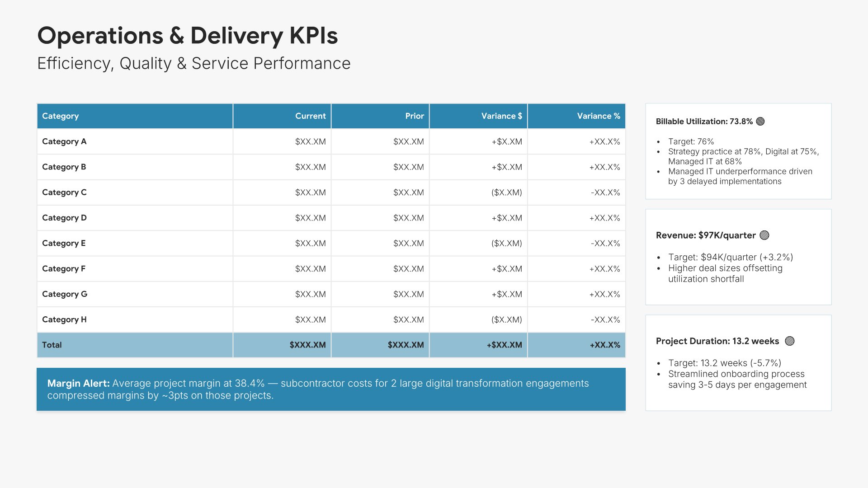The height and width of the screenshot is (488, 868).
Task: Click the Operations & Delivery KPIs title
Action: pos(187,36)
